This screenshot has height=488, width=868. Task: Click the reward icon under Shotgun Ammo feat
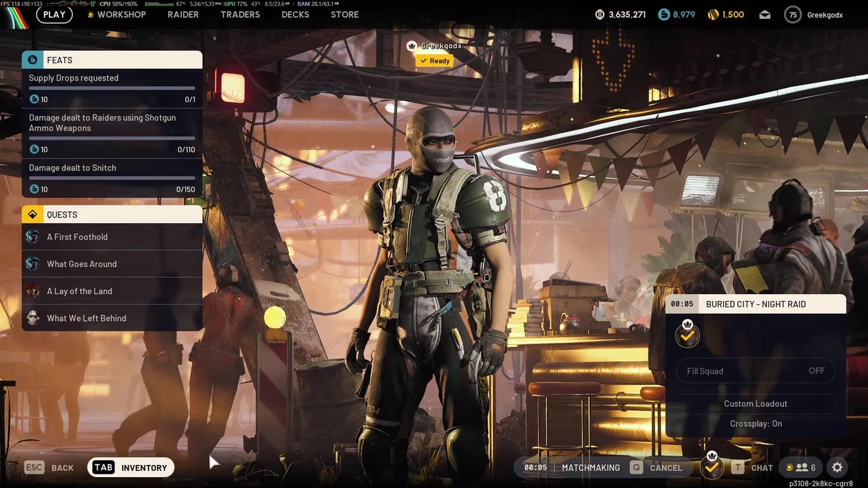tap(34, 149)
